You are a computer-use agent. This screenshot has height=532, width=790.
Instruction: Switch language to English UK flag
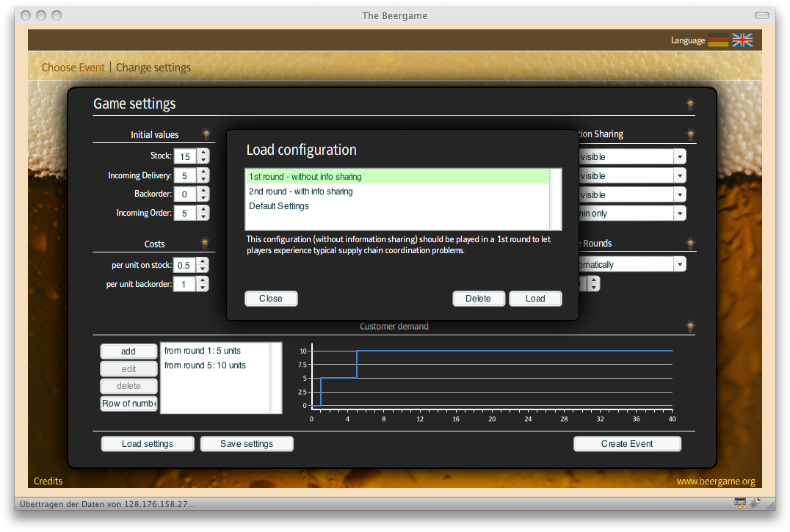742,40
